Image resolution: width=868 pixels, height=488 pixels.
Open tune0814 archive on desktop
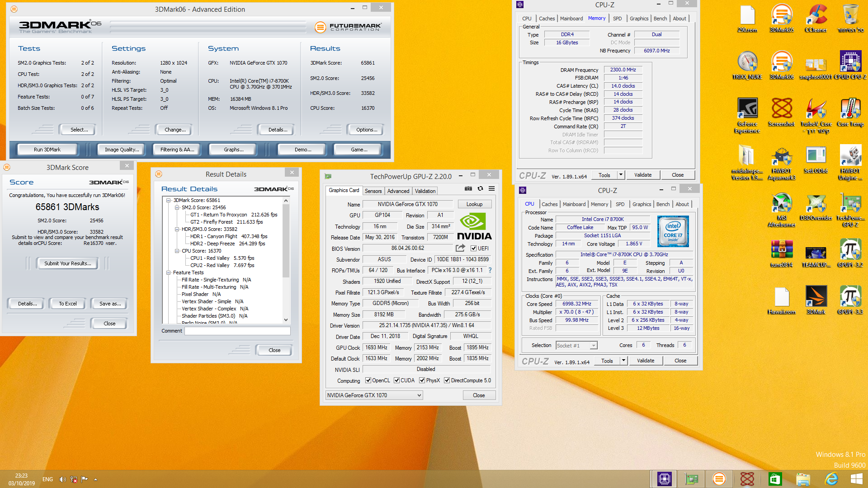click(782, 254)
